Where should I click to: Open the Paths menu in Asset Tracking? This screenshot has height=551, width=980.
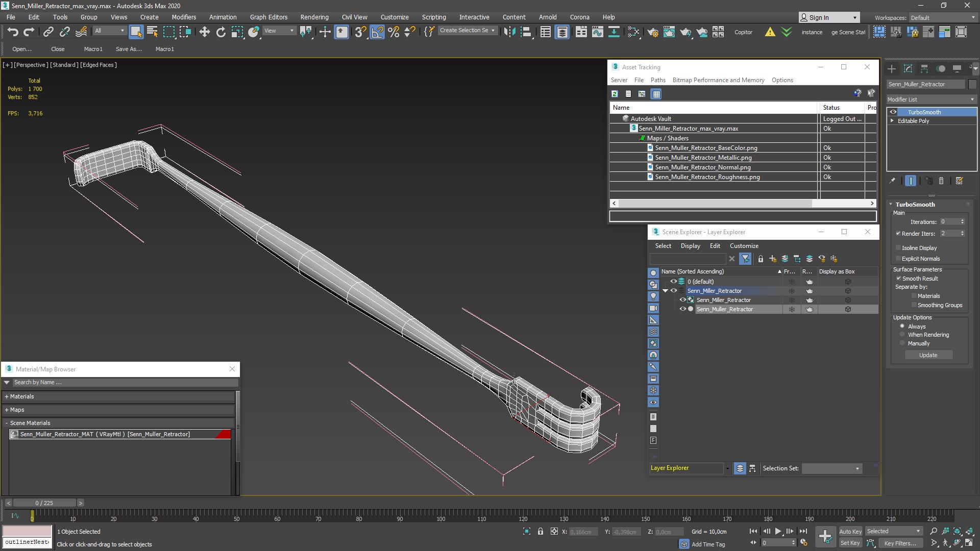[x=657, y=80]
